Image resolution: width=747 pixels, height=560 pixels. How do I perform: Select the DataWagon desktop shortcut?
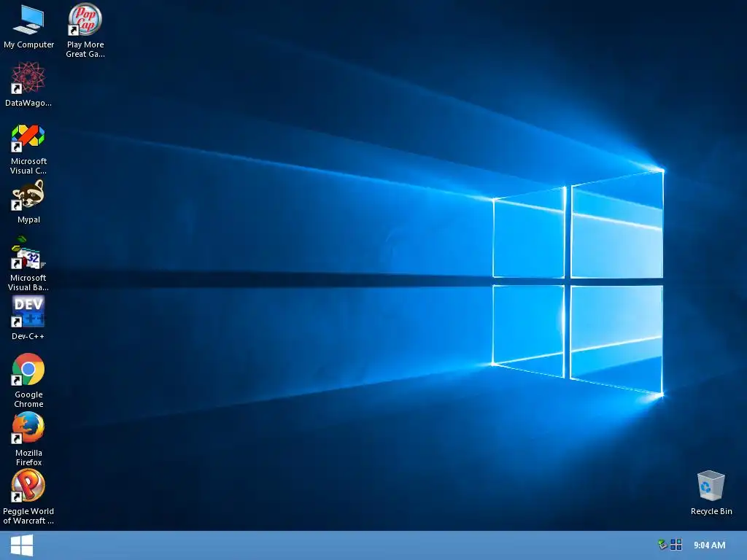(x=28, y=77)
